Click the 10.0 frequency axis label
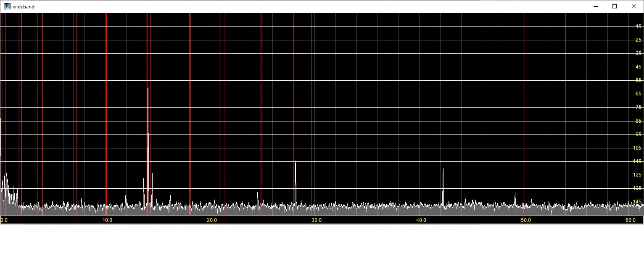This screenshot has width=644, height=274. [x=107, y=220]
